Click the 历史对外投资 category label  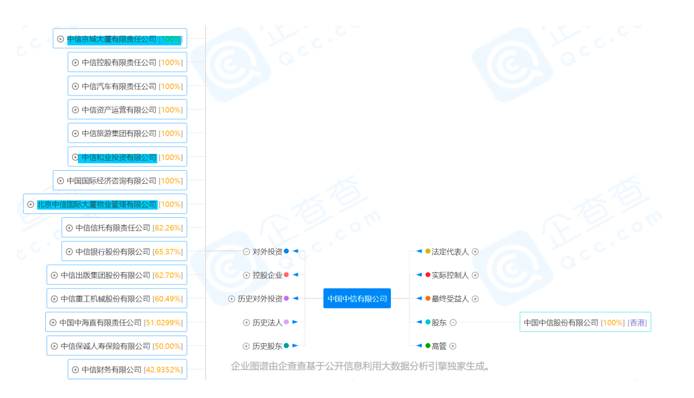click(260, 299)
